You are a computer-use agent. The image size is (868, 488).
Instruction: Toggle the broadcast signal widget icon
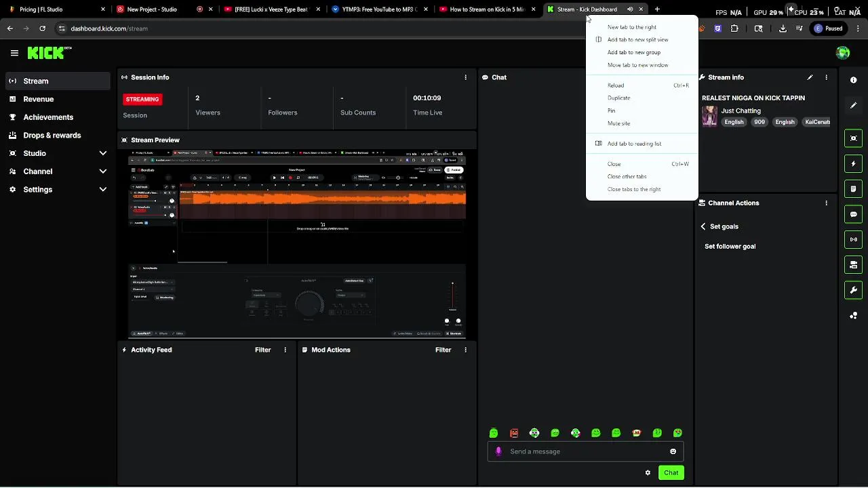click(853, 239)
